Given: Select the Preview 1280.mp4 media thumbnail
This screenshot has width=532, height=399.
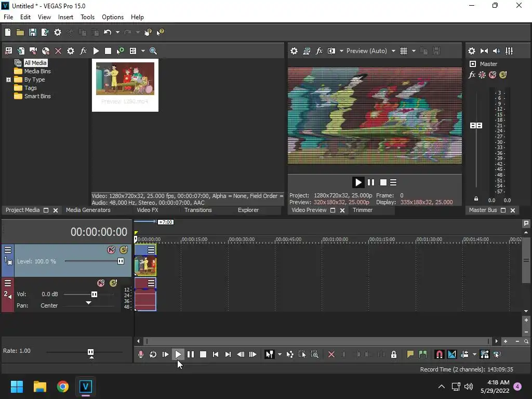Looking at the screenshot, I should point(125,85).
